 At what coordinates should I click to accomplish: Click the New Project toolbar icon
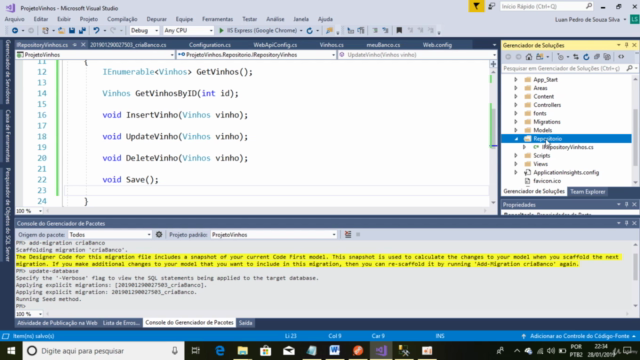point(45,31)
